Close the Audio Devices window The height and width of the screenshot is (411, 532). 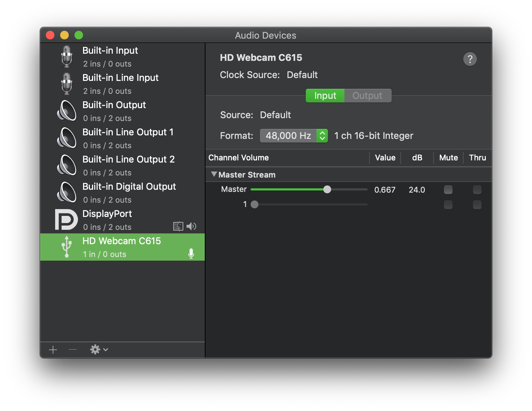[x=50, y=35]
